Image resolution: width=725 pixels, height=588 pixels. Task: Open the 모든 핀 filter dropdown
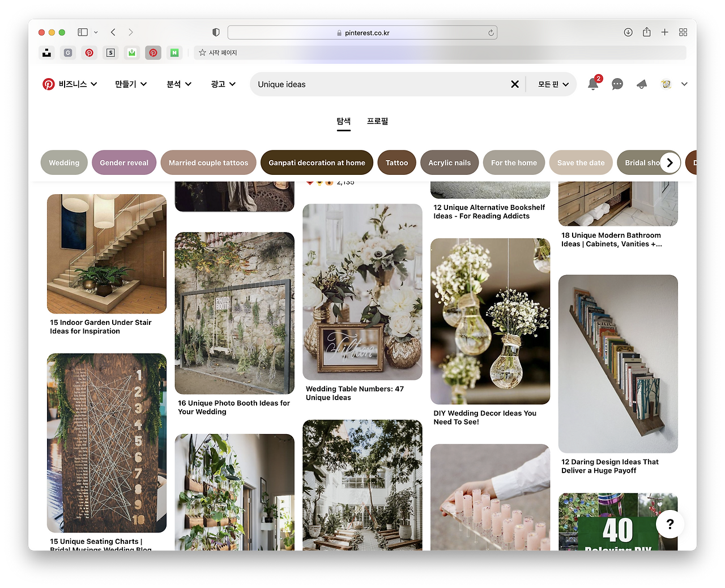tap(553, 84)
